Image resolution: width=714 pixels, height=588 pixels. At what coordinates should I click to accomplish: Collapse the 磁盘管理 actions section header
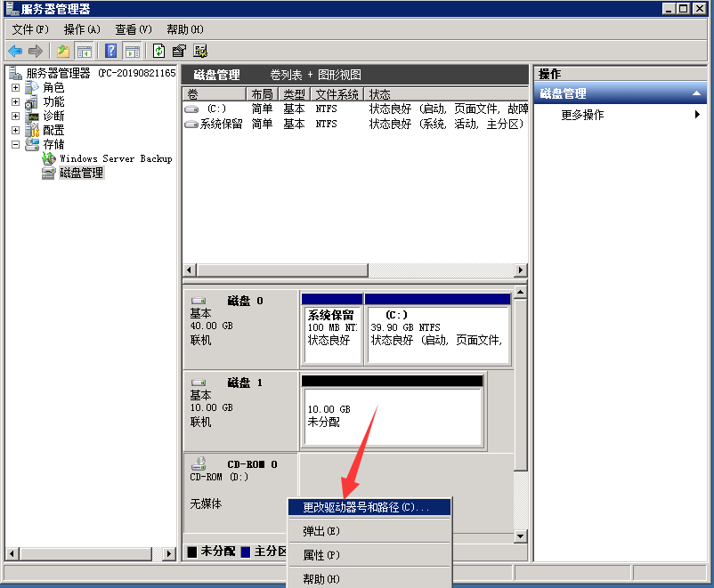pos(697,93)
